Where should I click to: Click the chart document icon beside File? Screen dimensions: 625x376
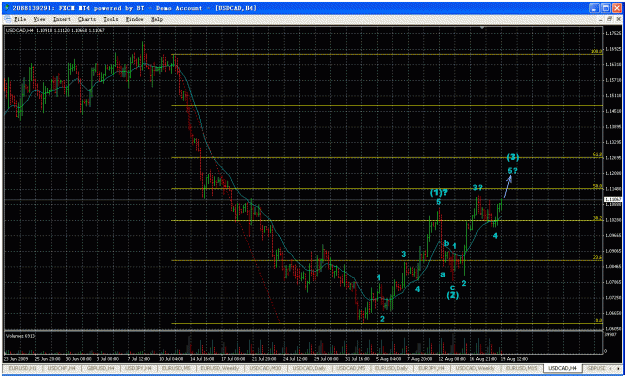(7, 19)
